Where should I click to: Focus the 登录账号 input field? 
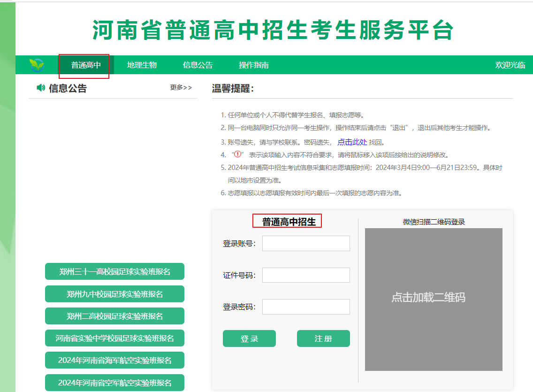point(306,244)
